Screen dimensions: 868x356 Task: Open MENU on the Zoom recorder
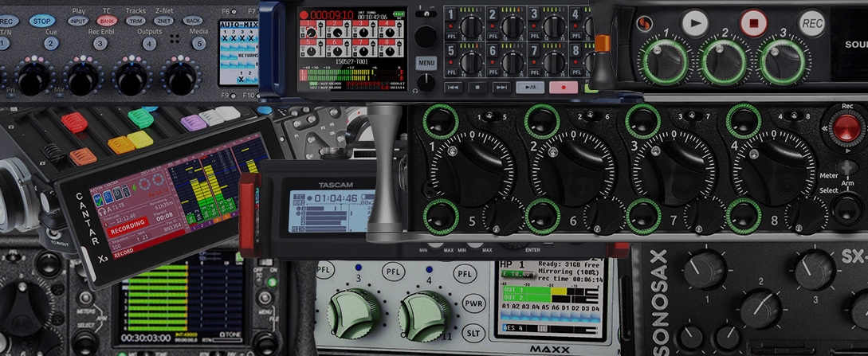click(426, 63)
